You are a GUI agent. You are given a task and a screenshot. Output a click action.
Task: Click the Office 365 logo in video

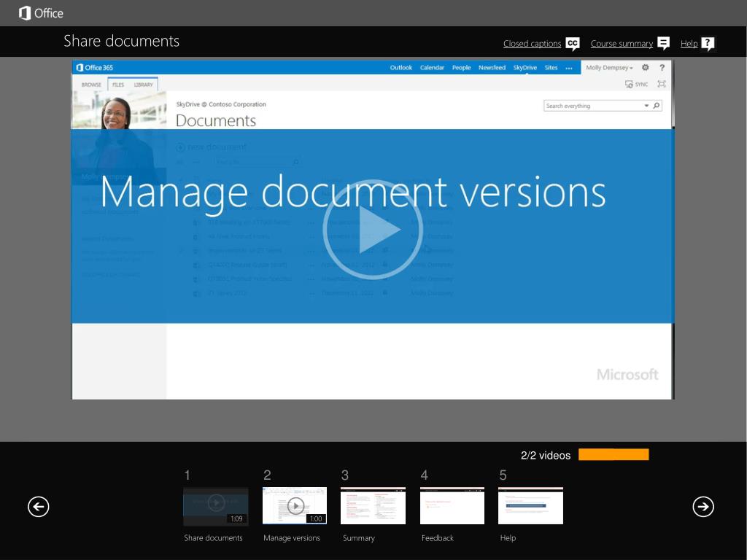(x=94, y=68)
